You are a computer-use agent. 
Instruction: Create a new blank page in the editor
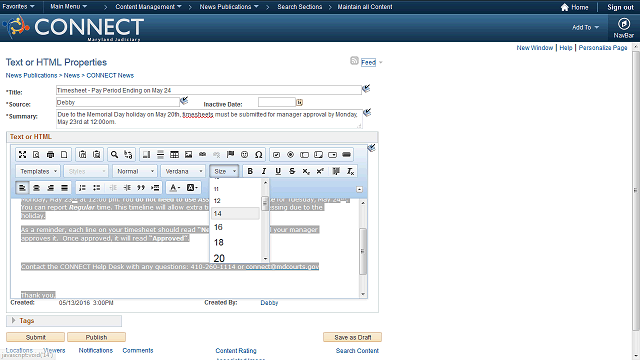pos(64,155)
